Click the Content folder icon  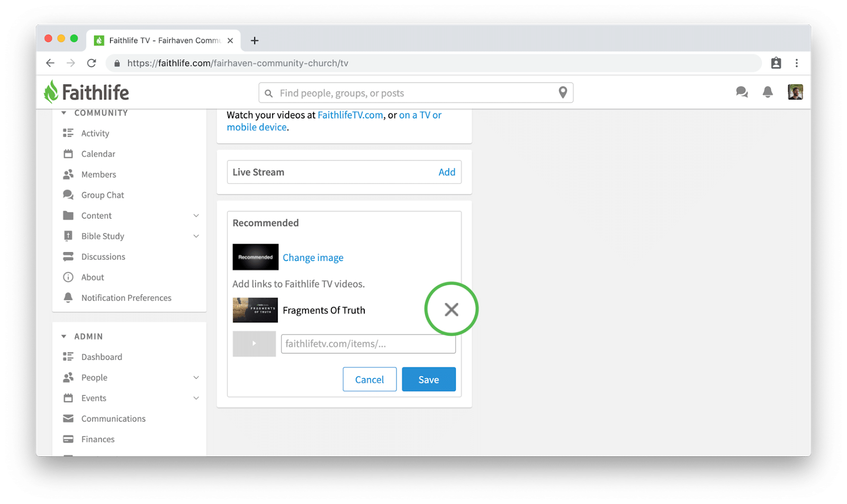(68, 215)
